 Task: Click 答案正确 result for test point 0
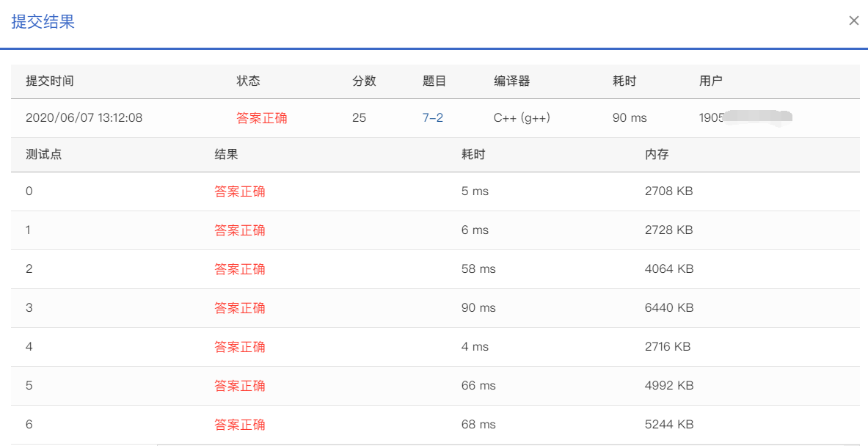240,191
